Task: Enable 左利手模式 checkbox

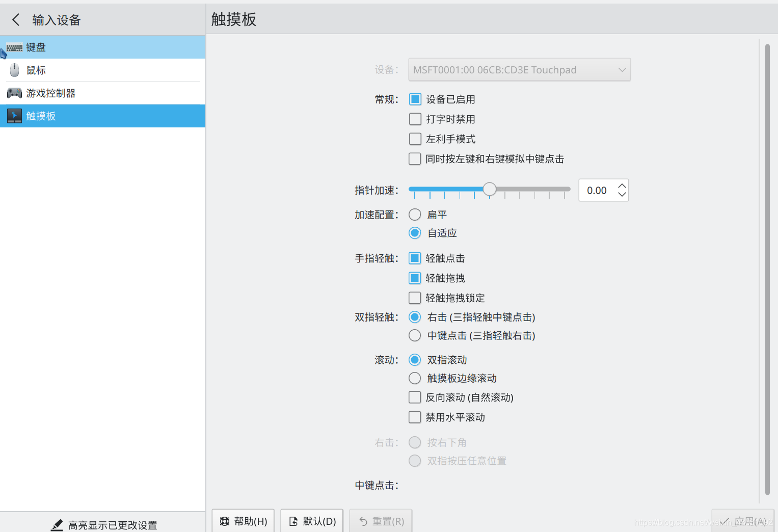Action: pyautogui.click(x=415, y=139)
